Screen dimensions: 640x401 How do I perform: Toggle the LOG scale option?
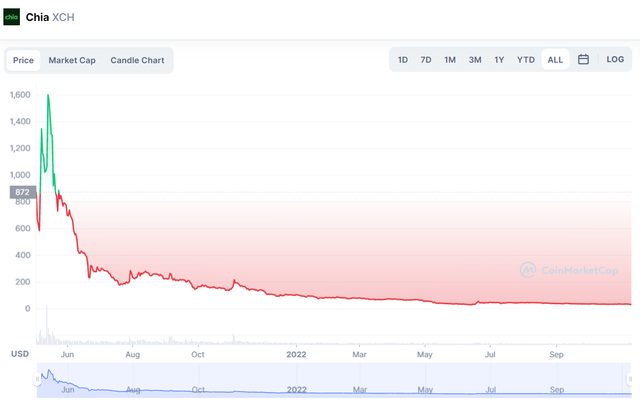coord(615,60)
